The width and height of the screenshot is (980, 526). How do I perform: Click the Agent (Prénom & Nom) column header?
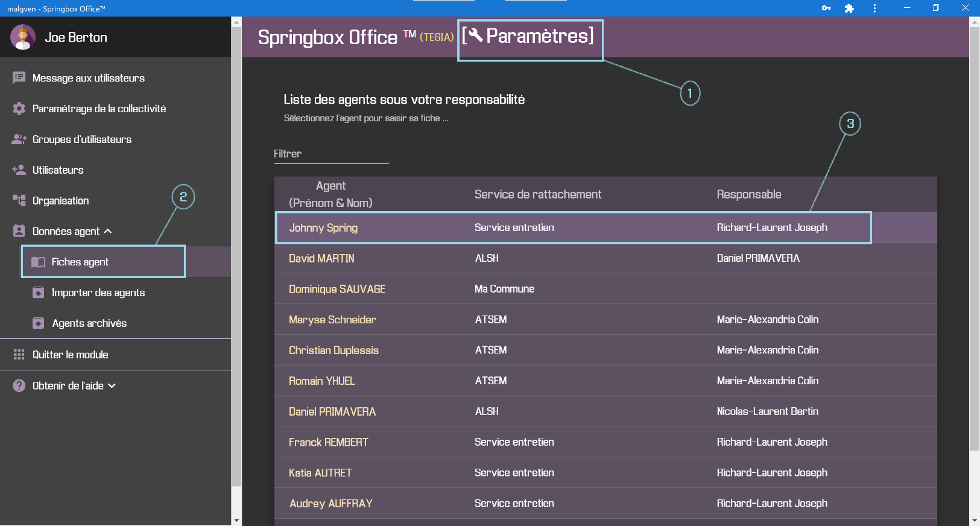330,194
